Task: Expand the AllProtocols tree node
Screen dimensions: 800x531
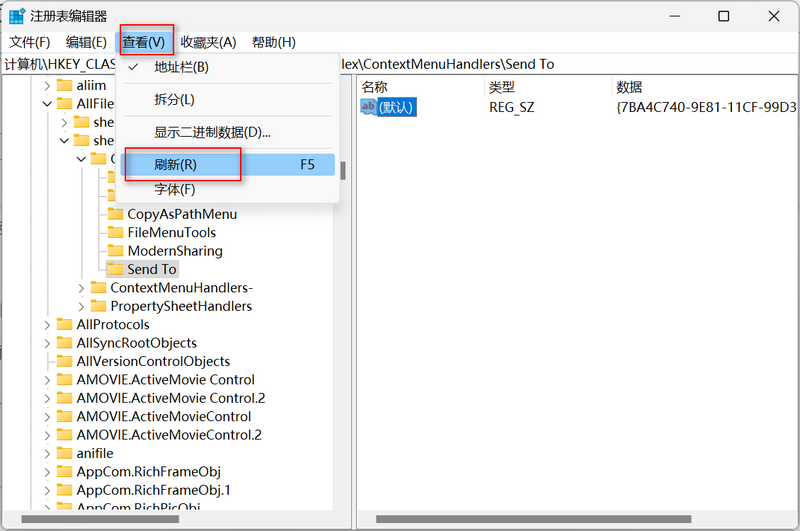Action: point(47,324)
